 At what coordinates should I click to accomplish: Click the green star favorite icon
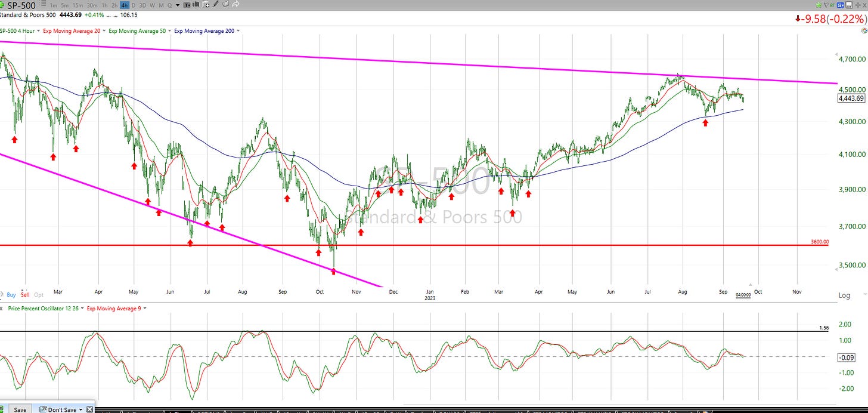819,5
